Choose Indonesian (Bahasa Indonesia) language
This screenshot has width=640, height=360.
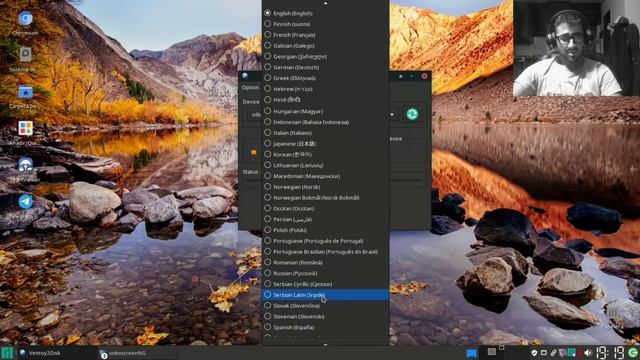pos(325,122)
